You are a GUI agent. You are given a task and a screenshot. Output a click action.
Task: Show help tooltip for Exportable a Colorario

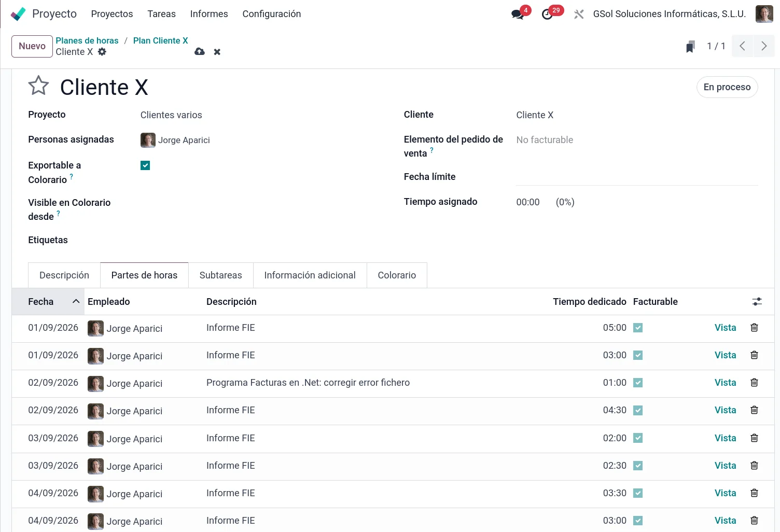(x=72, y=176)
